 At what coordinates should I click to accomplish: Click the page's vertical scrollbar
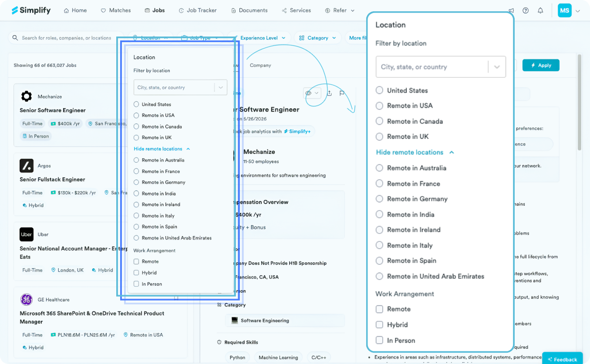(579, 103)
